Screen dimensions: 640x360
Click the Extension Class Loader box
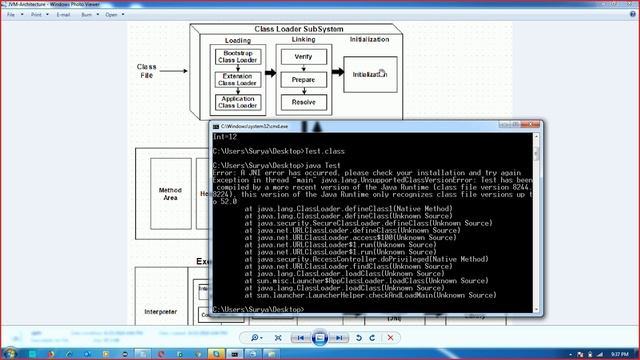tap(238, 80)
